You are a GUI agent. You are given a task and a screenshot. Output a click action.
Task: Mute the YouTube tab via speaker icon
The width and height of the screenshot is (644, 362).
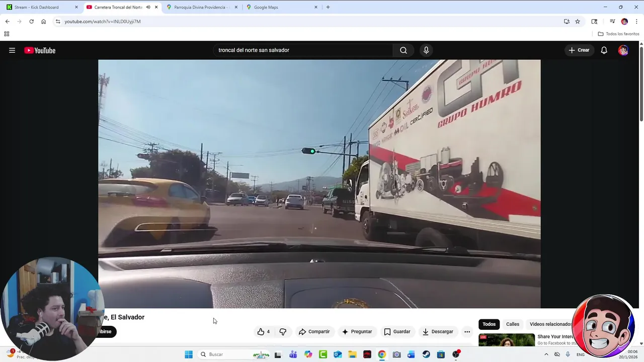click(148, 7)
